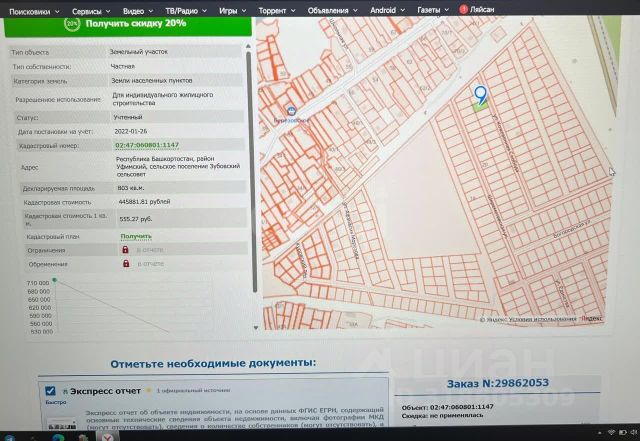Open cadastral number link 02:47:060801:1147
This screenshot has width=640, height=441.
pos(147,145)
